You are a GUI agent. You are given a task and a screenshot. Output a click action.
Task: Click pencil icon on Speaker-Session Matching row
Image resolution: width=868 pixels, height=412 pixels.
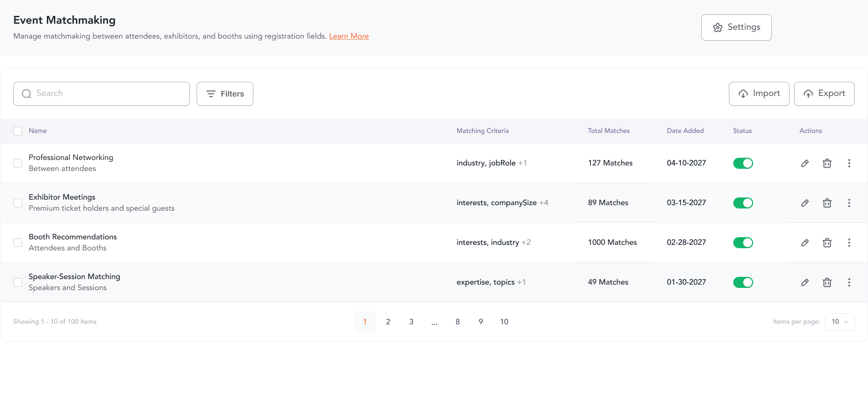coord(805,282)
